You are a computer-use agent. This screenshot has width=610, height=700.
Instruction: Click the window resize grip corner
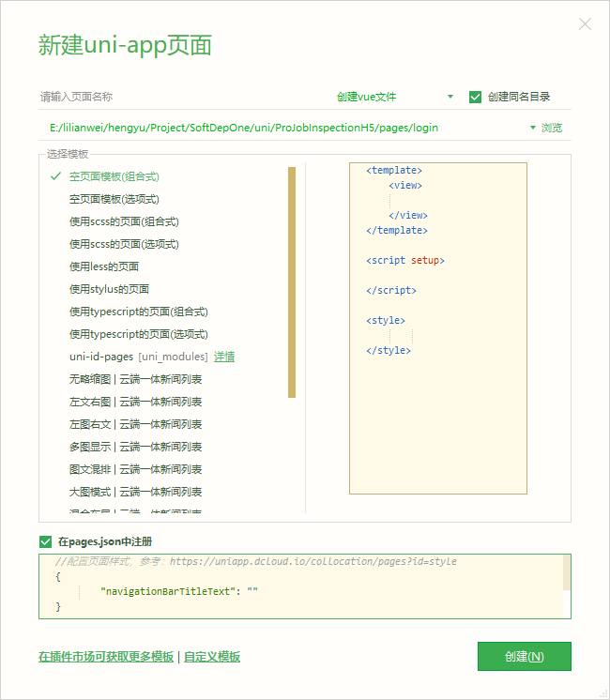point(603,694)
